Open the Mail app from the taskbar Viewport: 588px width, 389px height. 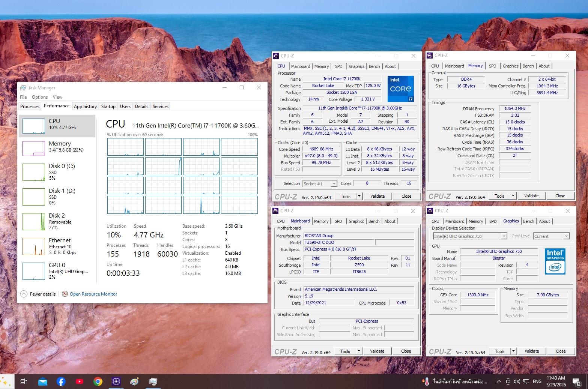tap(43, 381)
